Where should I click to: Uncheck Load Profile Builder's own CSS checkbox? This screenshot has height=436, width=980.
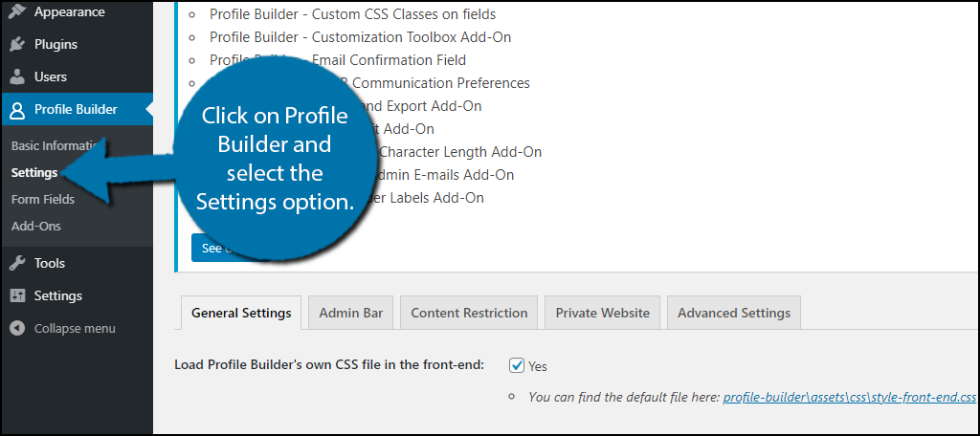pos(516,365)
